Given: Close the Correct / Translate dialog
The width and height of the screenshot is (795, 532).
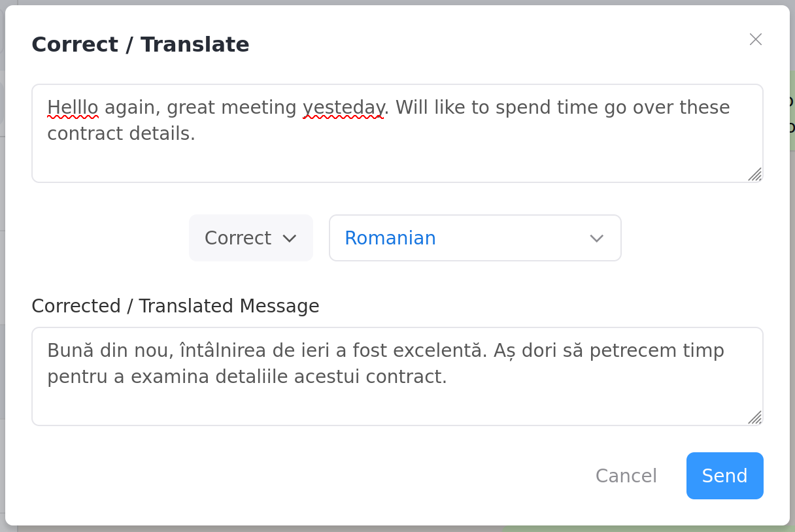Looking at the screenshot, I should [x=756, y=39].
